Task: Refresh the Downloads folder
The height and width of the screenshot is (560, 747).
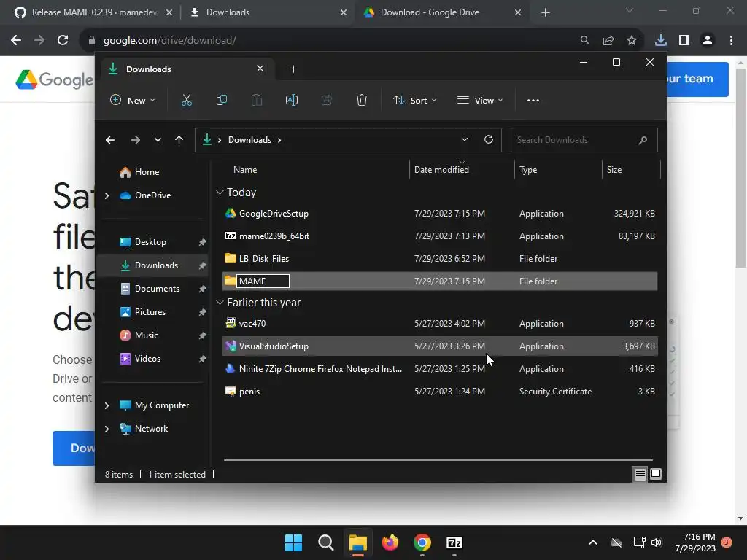Action: point(489,139)
